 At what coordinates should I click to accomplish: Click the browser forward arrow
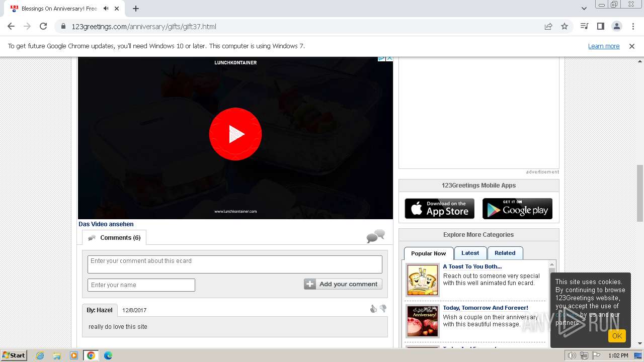click(x=27, y=27)
